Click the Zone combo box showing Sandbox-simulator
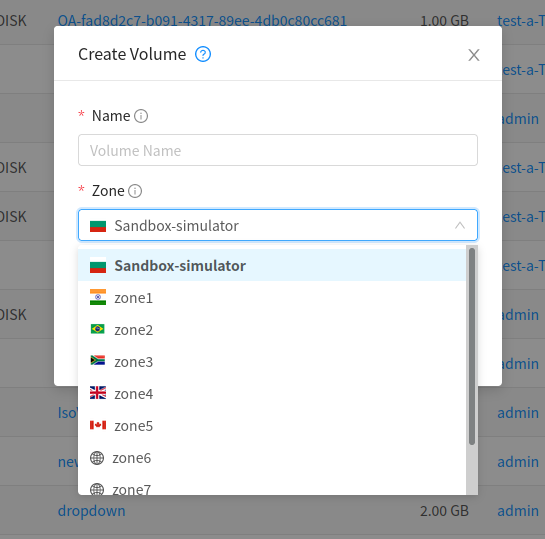Screen dimensions: 545x539 click(x=278, y=225)
